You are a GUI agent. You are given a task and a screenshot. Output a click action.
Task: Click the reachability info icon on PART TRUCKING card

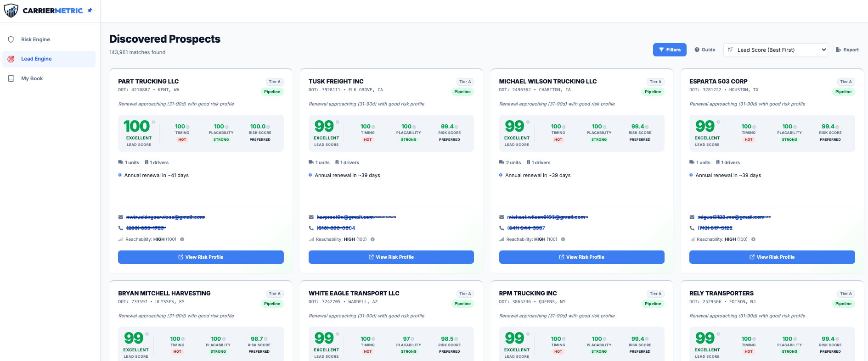pyautogui.click(x=182, y=239)
